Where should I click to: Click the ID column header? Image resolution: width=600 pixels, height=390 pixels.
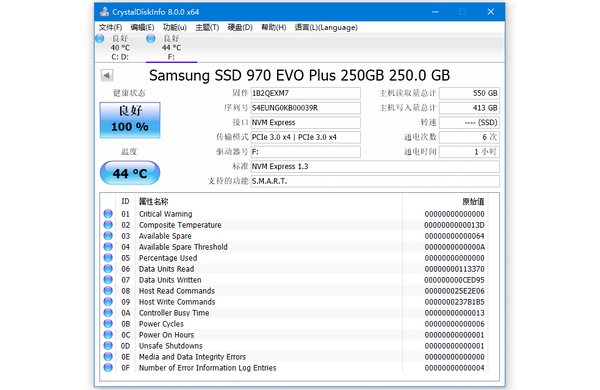click(126, 201)
